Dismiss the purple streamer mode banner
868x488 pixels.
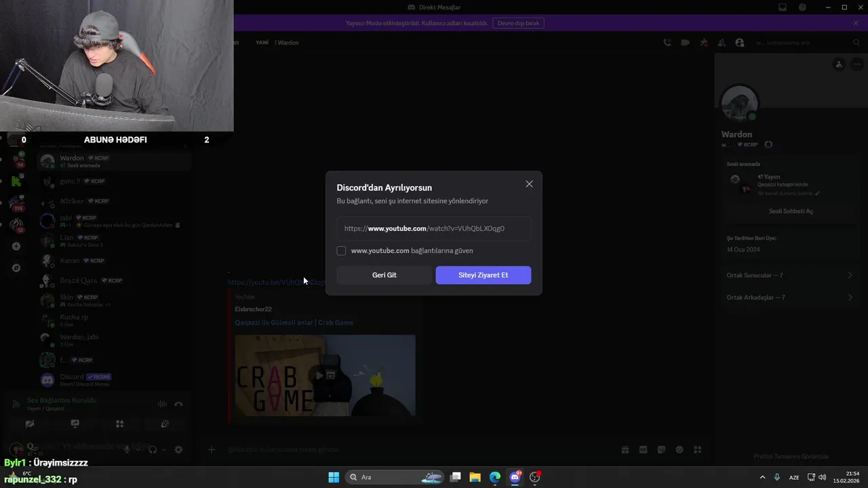[856, 23]
